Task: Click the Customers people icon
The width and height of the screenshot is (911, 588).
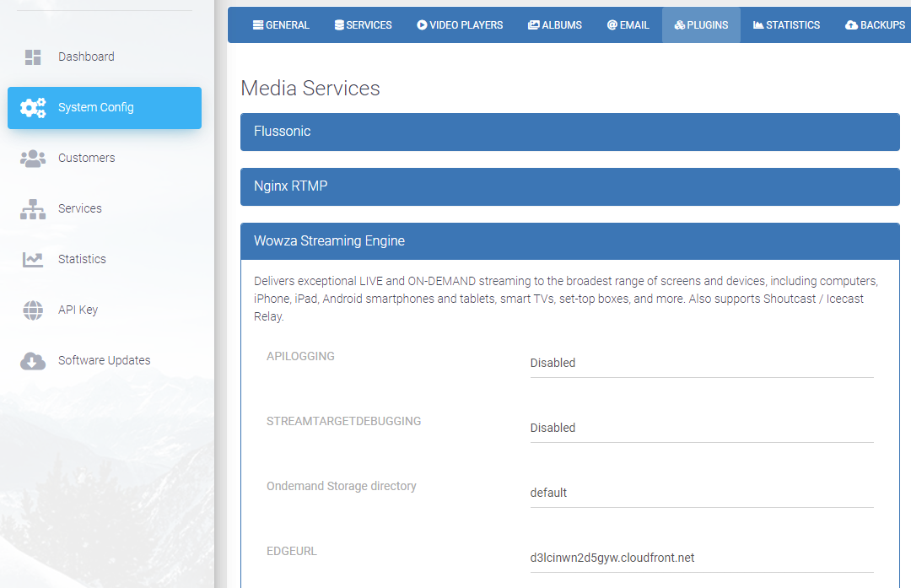Action: [33, 158]
